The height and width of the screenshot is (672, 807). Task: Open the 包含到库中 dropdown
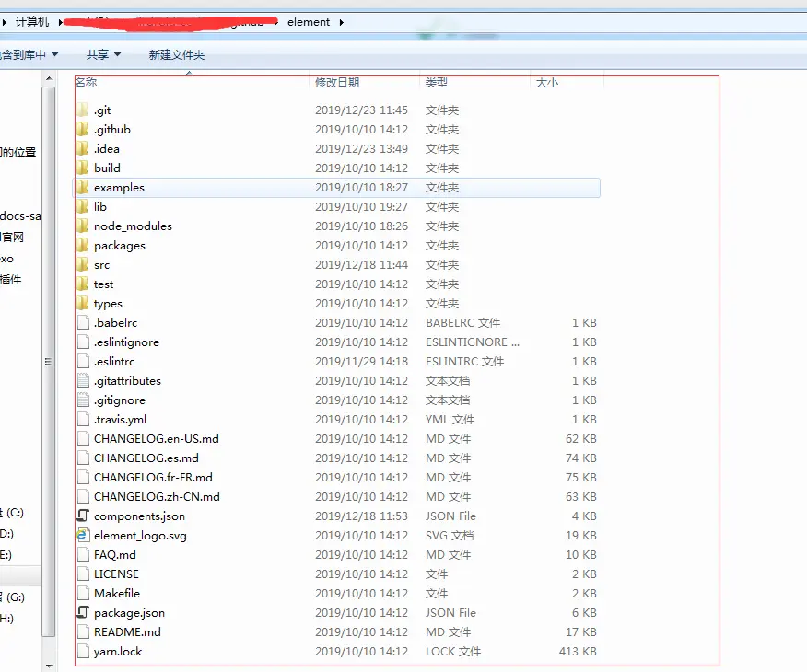coord(29,54)
